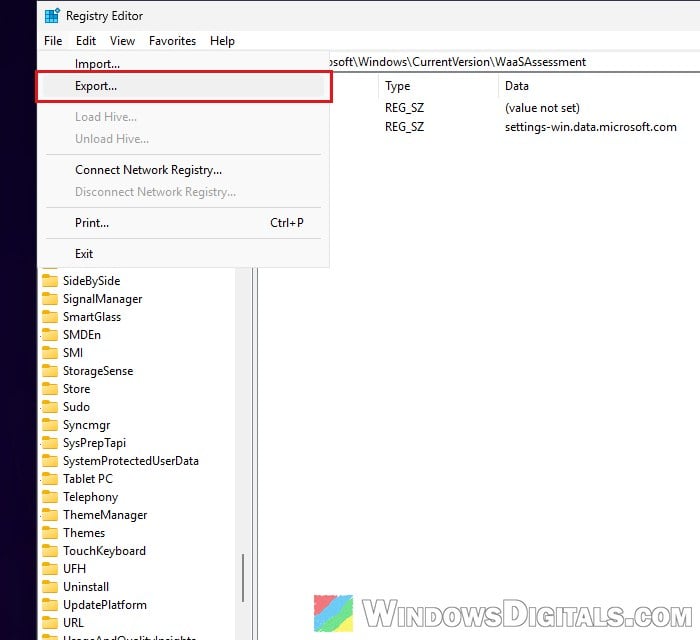Click Exit in the File menu
Viewport: 700px width, 640px height.
pyautogui.click(x=183, y=254)
